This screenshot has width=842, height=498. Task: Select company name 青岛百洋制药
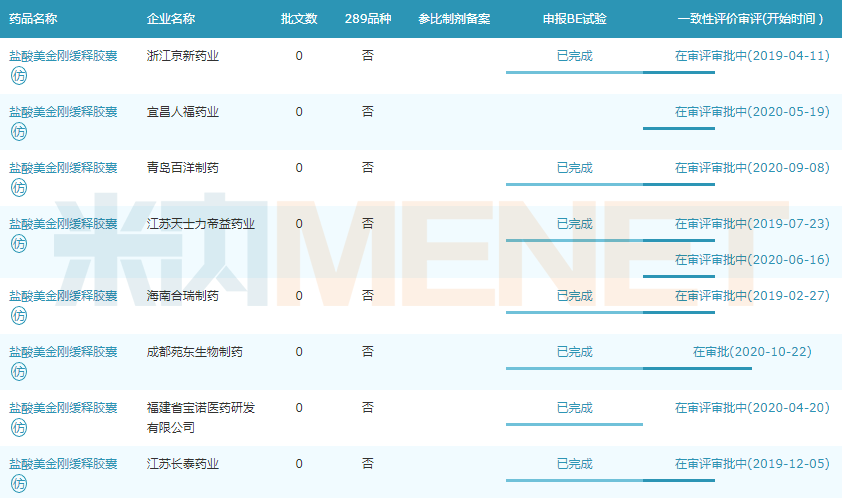[x=183, y=168]
